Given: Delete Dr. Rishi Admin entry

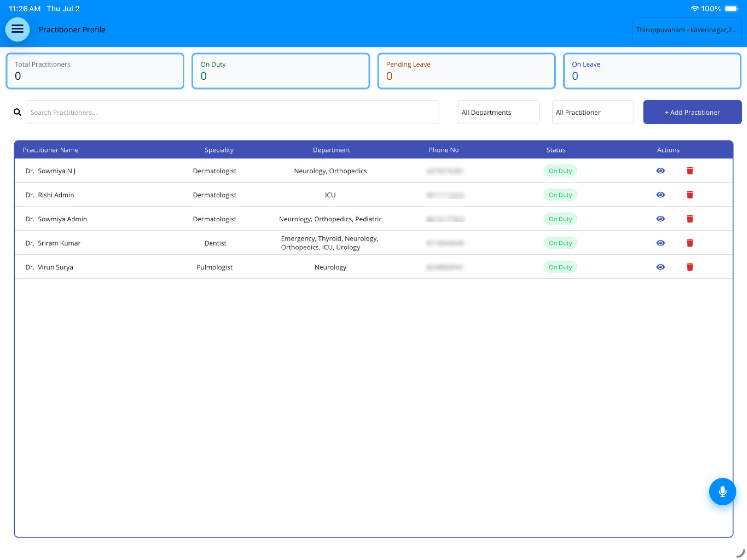Looking at the screenshot, I should pos(689,195).
